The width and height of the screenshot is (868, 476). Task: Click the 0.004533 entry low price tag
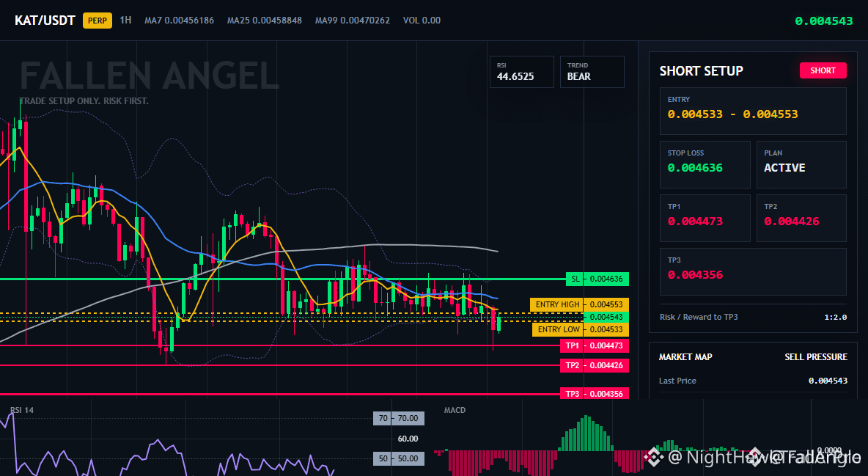[x=607, y=329]
